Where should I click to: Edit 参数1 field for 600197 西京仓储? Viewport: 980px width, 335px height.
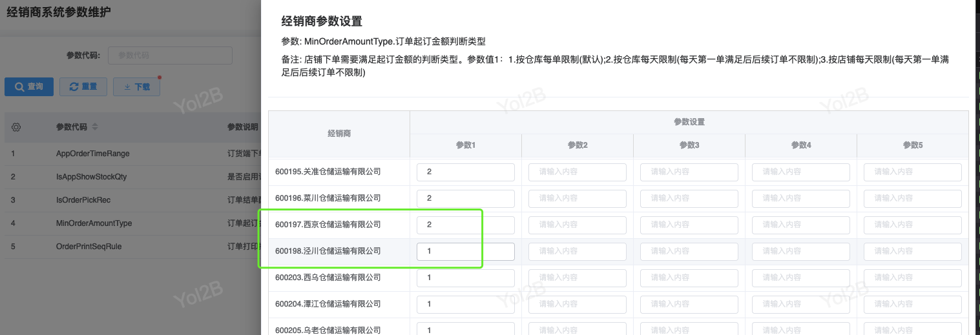[466, 225]
